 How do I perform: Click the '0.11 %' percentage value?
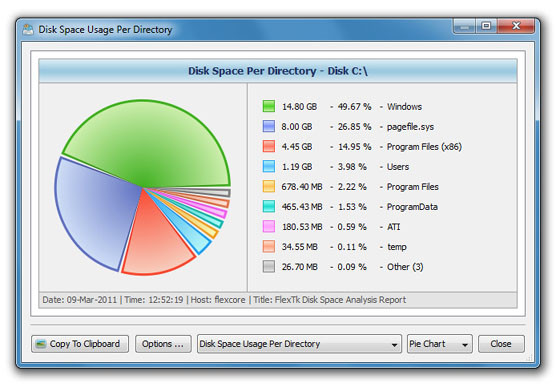pos(352,247)
